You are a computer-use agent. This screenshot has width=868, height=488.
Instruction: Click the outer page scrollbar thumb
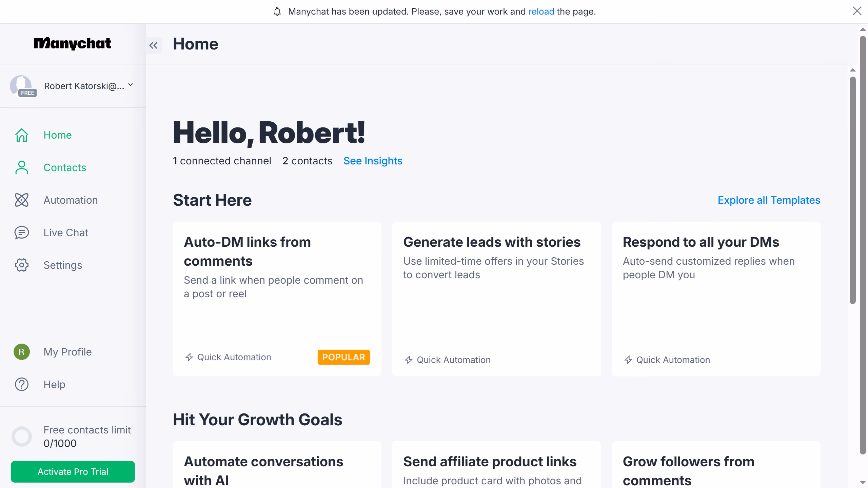coord(863,245)
